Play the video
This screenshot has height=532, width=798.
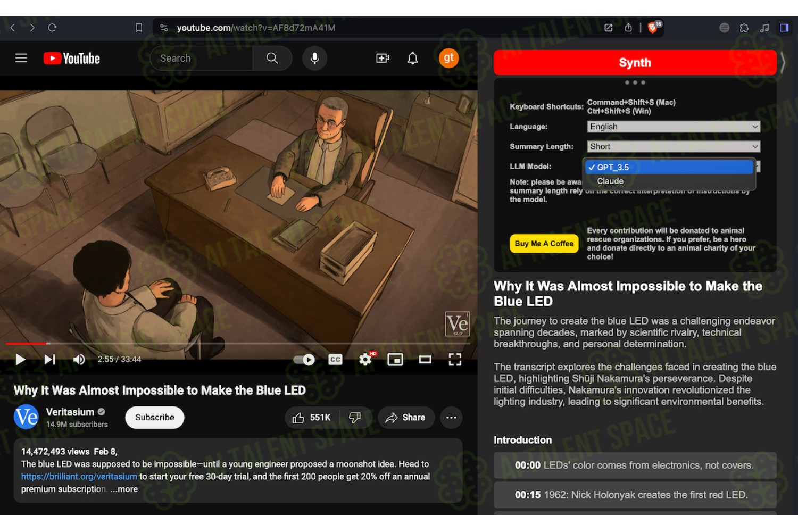click(20, 360)
